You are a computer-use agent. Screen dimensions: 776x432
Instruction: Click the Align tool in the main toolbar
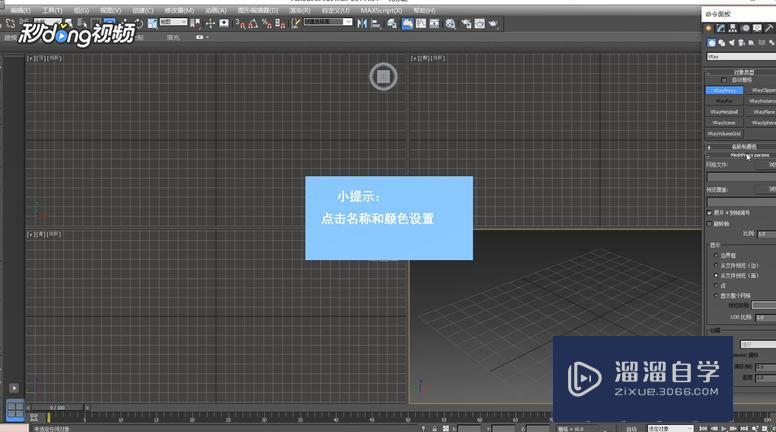(376, 23)
